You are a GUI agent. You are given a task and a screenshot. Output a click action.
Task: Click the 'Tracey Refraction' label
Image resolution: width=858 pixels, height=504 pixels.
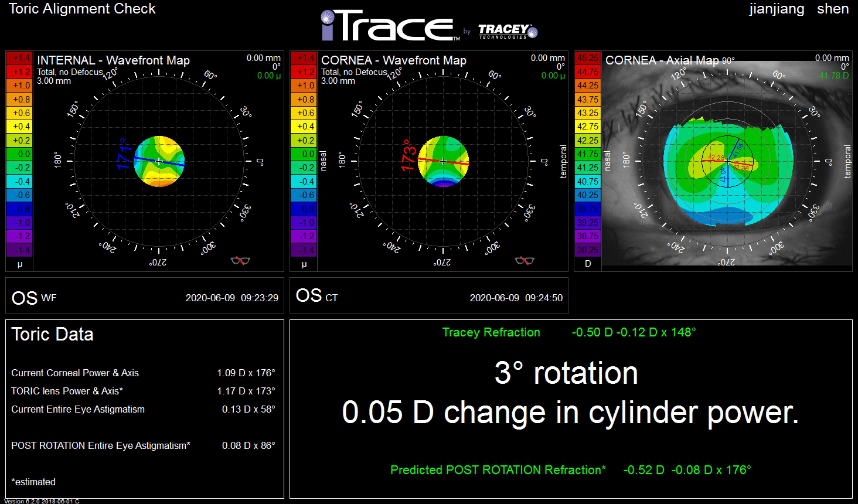[491, 332]
